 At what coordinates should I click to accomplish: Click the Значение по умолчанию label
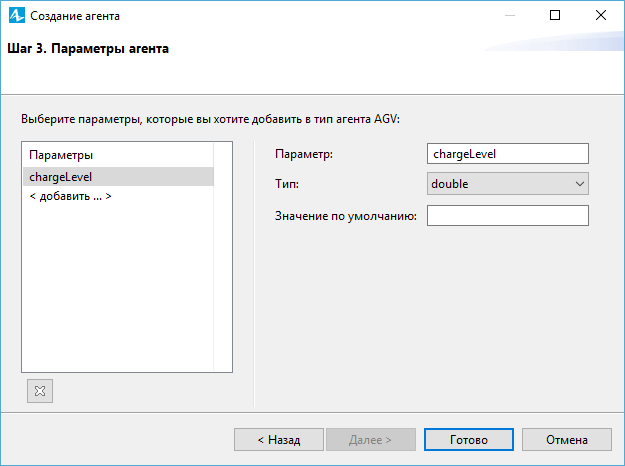tap(346, 216)
